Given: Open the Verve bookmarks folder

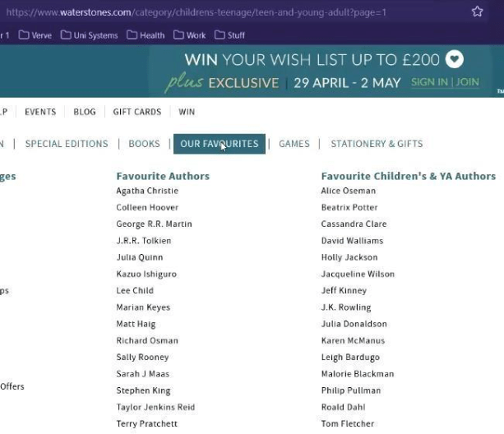Looking at the screenshot, I should point(35,35).
